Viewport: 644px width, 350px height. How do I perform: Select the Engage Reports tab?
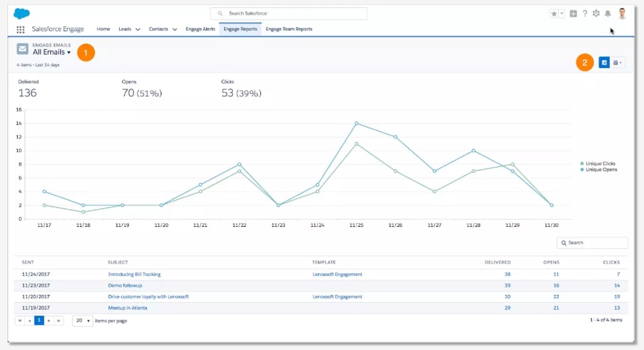tap(240, 29)
